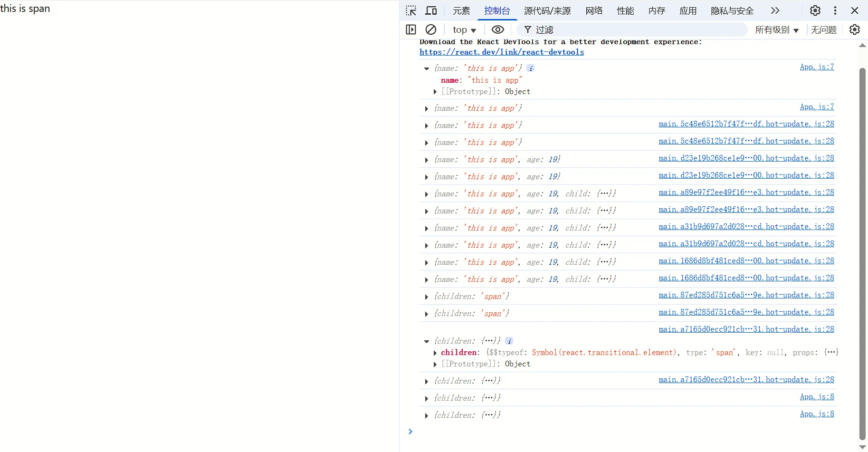
Task: Clear the console with the ban icon
Action: pos(431,29)
